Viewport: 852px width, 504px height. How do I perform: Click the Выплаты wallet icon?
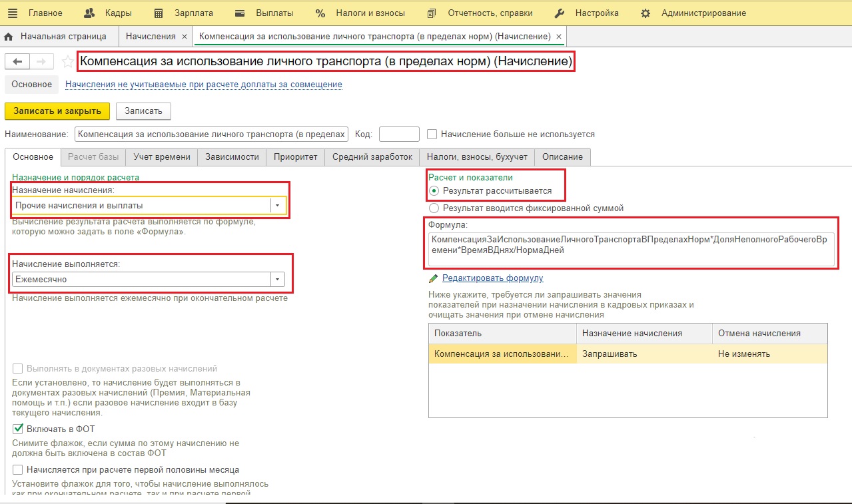[x=240, y=13]
